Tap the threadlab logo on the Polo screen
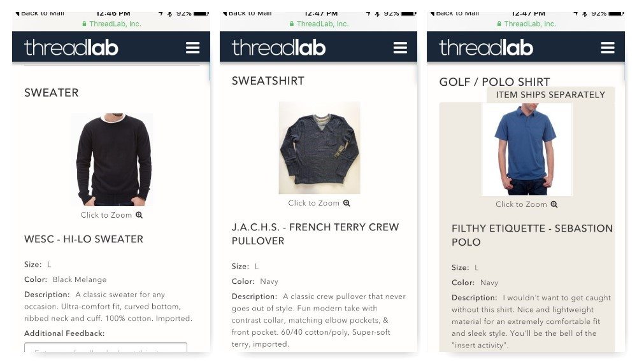637x364 pixels. pos(486,48)
